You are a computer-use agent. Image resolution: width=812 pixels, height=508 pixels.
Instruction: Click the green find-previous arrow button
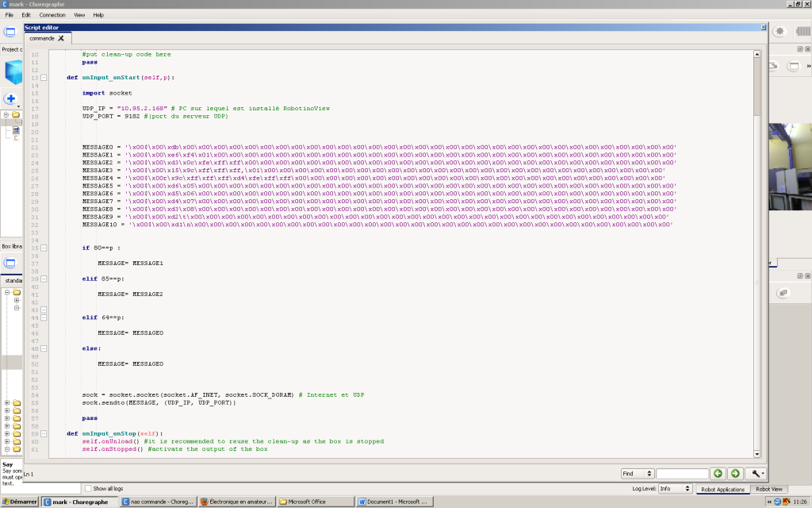tap(718, 473)
